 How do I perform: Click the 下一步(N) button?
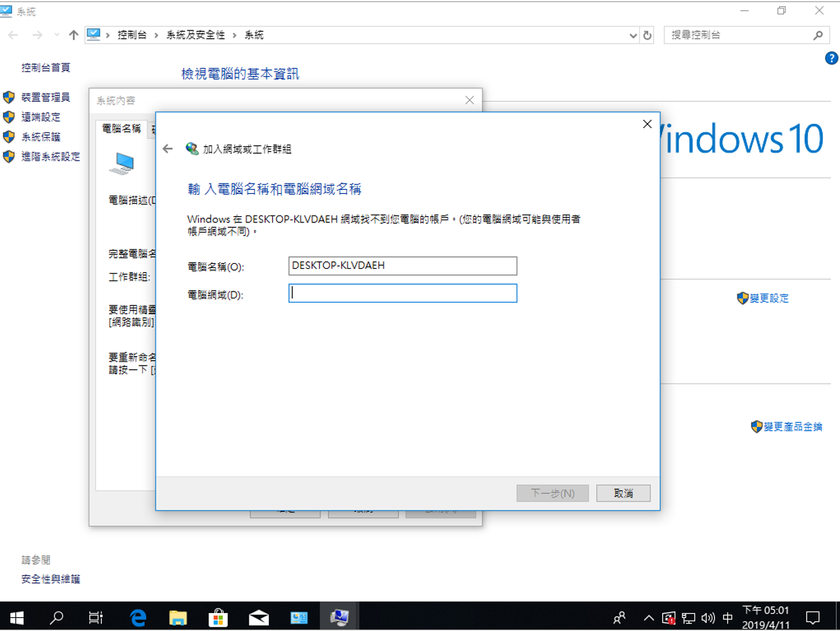point(553,493)
